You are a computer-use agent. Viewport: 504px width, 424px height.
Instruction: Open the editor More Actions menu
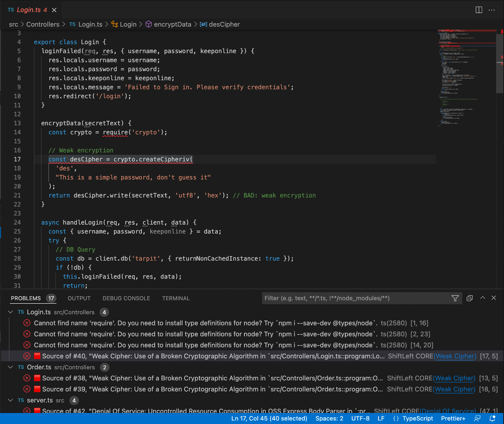(x=492, y=10)
